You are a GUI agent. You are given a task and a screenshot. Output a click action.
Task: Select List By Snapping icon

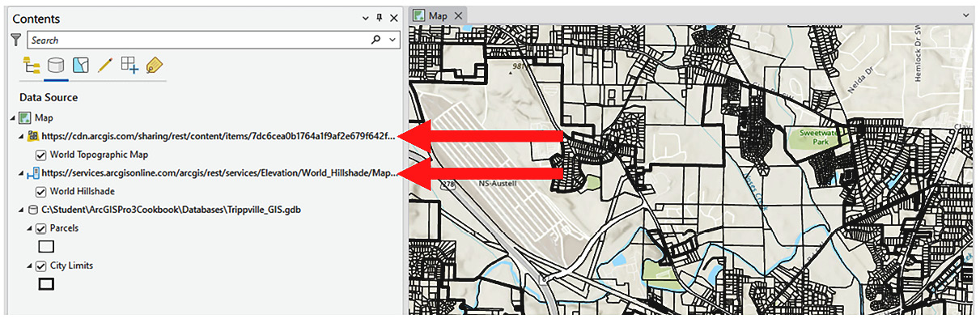click(129, 66)
